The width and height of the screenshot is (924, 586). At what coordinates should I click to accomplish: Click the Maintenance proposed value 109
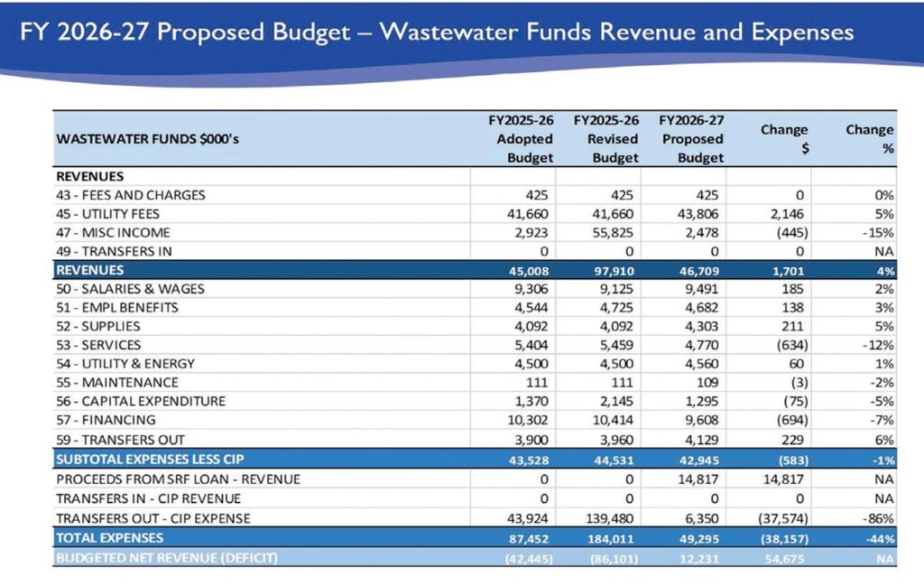click(707, 383)
